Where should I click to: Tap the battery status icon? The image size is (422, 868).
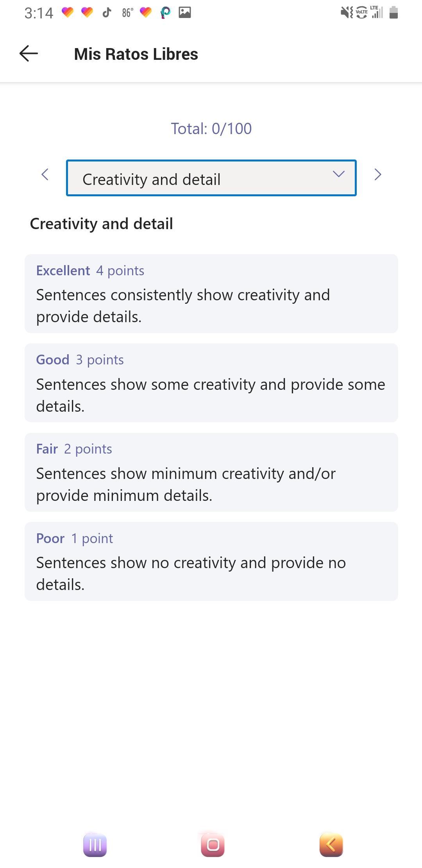[394, 13]
